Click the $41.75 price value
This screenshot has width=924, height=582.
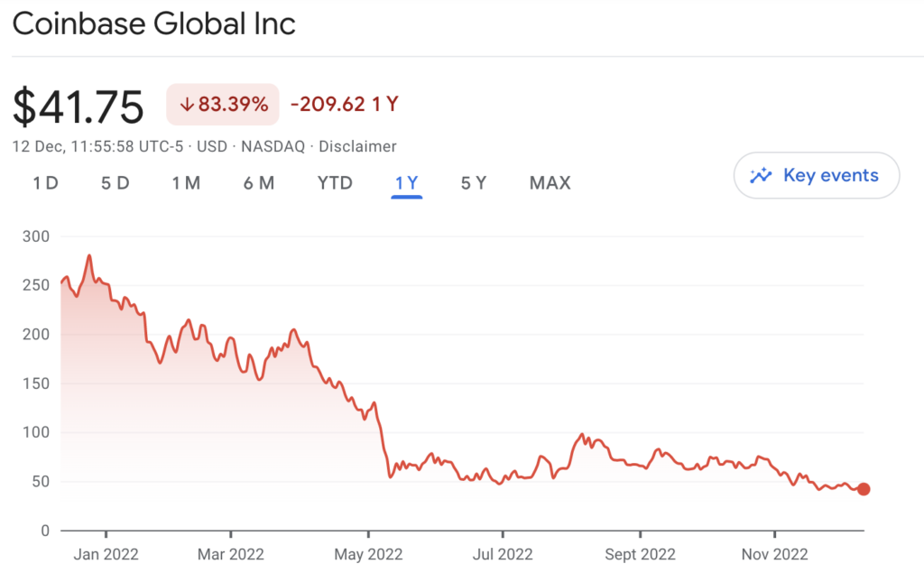click(x=78, y=106)
